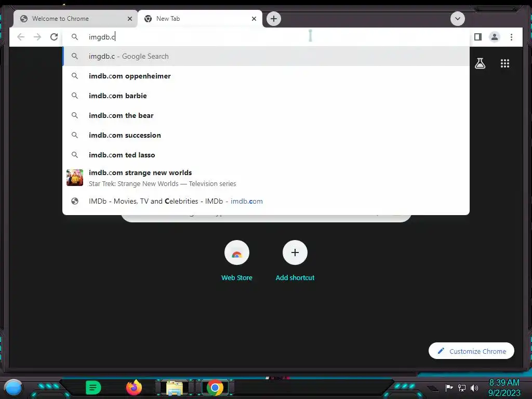Close the New Tab tab
The image size is (532, 399).
[254, 19]
